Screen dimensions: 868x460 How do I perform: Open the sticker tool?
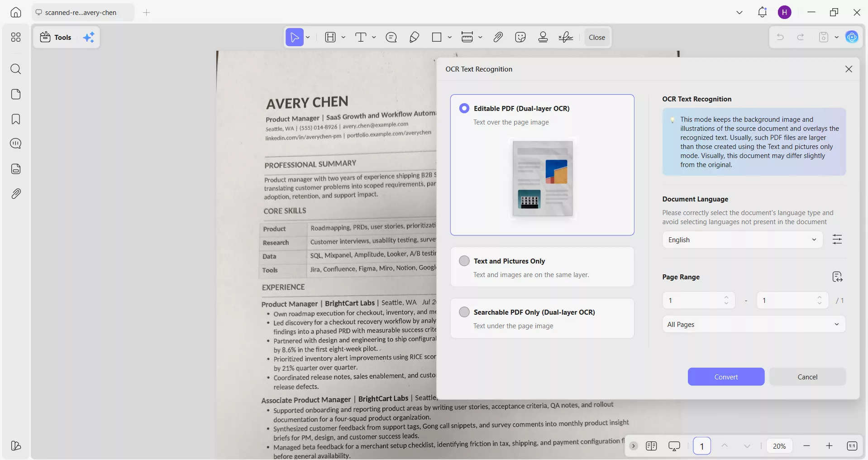(520, 37)
